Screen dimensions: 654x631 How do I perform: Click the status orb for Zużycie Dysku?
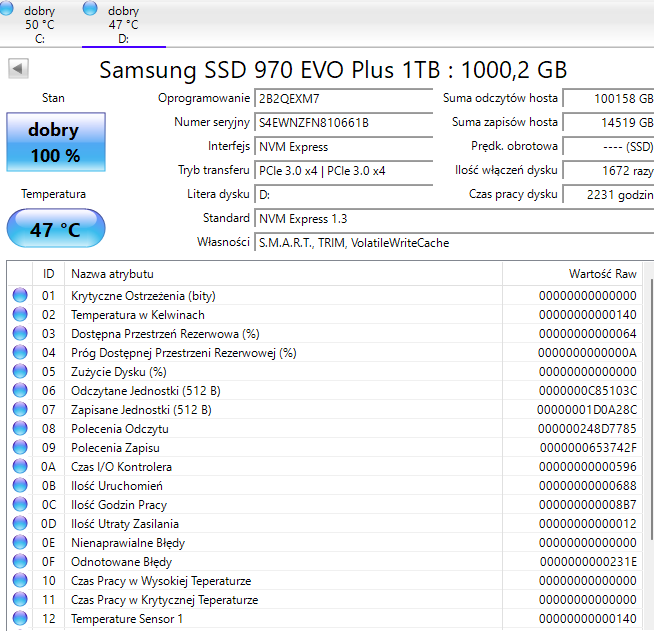click(x=21, y=372)
